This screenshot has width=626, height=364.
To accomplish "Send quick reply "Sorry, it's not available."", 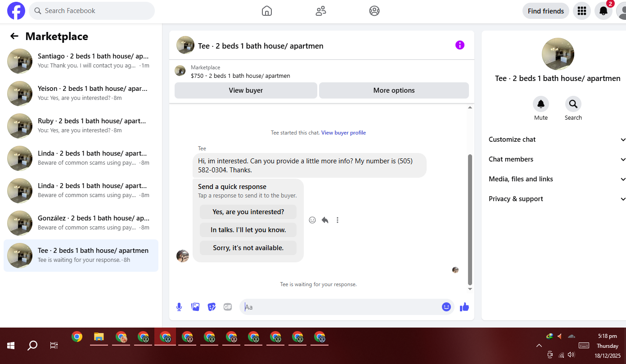I will click(x=248, y=248).
